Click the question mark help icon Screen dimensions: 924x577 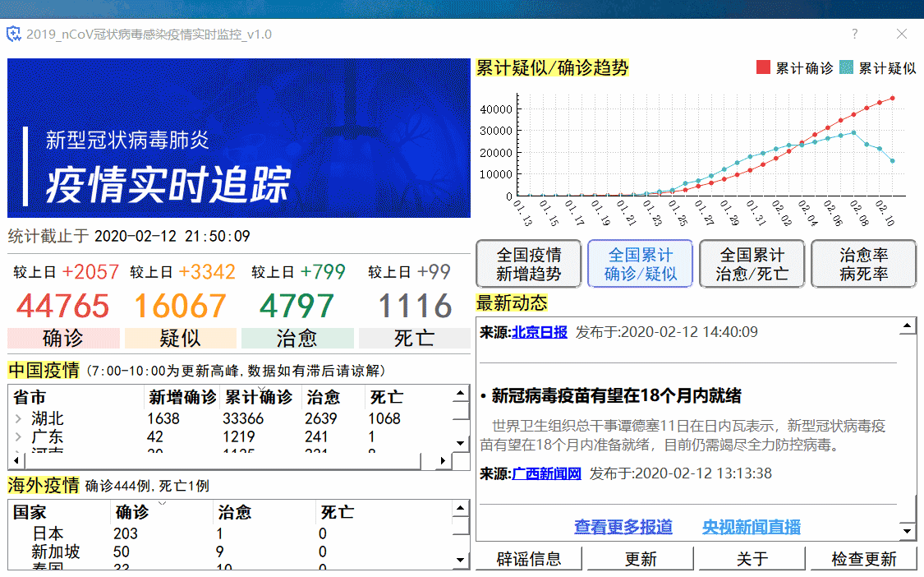coord(854,34)
